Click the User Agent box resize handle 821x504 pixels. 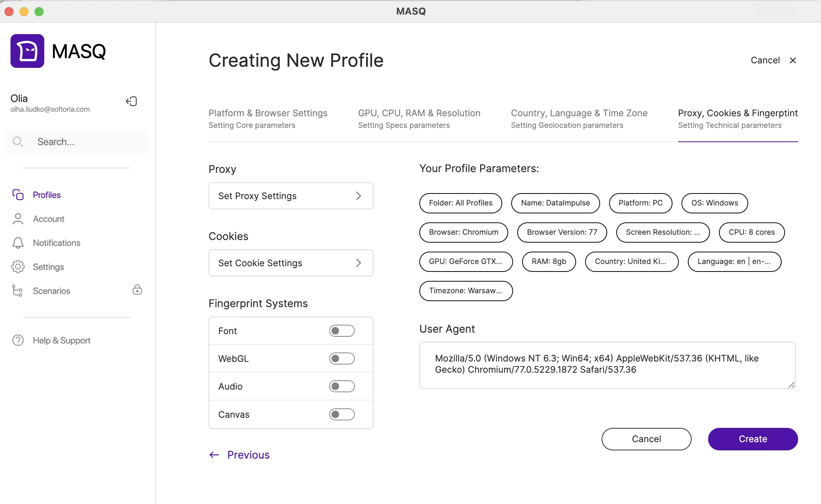791,385
